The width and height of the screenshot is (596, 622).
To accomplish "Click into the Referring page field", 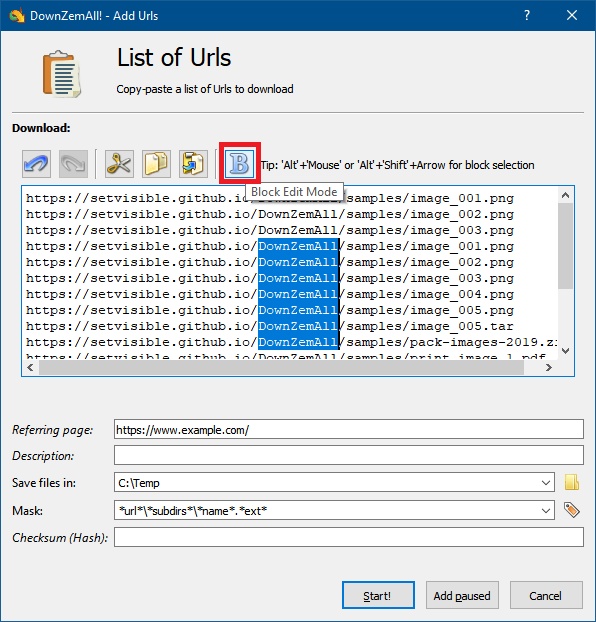I will pyautogui.click(x=349, y=429).
